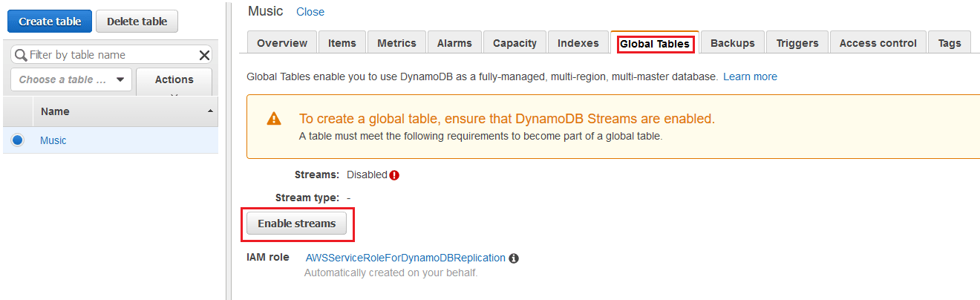Switch to the Triggers tab
The image size is (980, 300).
[x=797, y=43]
